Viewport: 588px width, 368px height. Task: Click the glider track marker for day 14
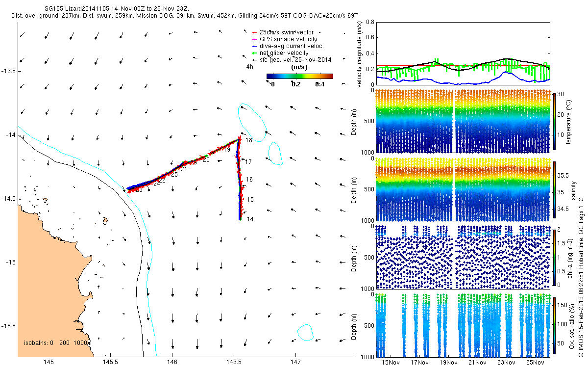point(240,219)
